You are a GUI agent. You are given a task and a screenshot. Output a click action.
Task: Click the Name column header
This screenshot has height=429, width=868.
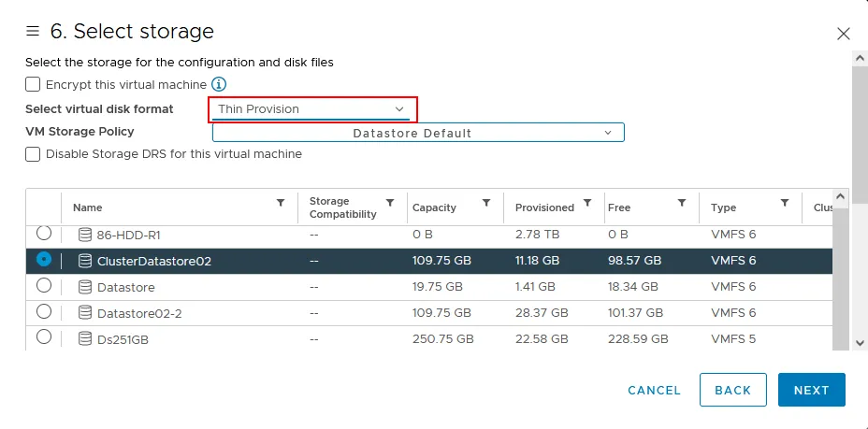pos(88,207)
